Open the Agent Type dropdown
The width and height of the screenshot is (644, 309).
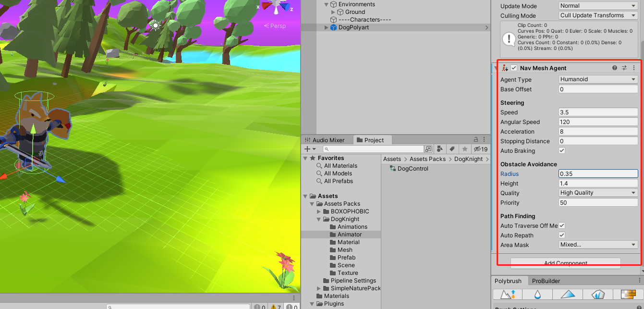coord(597,79)
